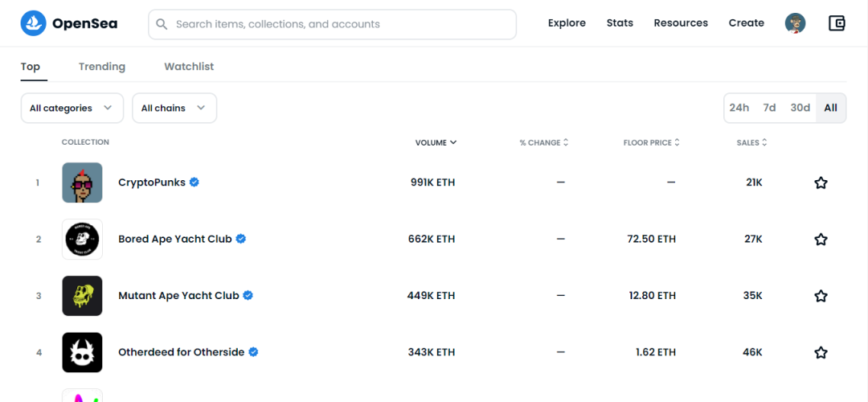This screenshot has height=402, width=868.
Task: Open the Stats link in header
Action: [620, 23]
